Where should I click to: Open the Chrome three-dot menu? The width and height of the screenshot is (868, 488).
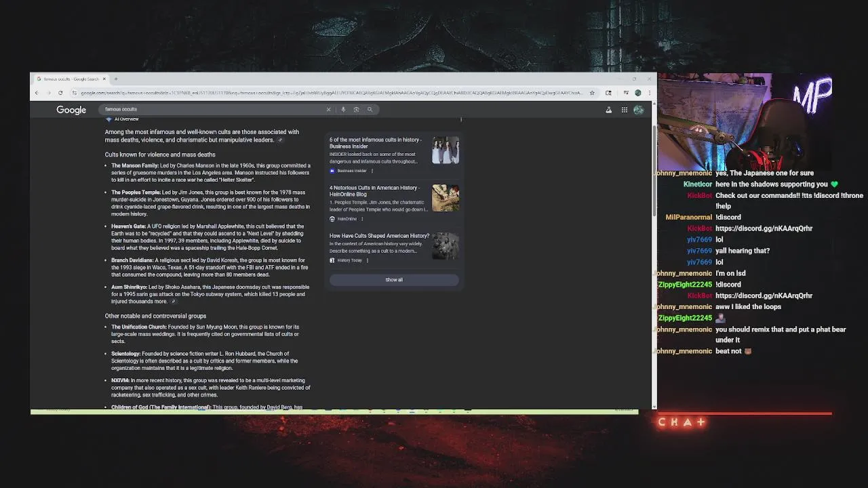click(649, 93)
